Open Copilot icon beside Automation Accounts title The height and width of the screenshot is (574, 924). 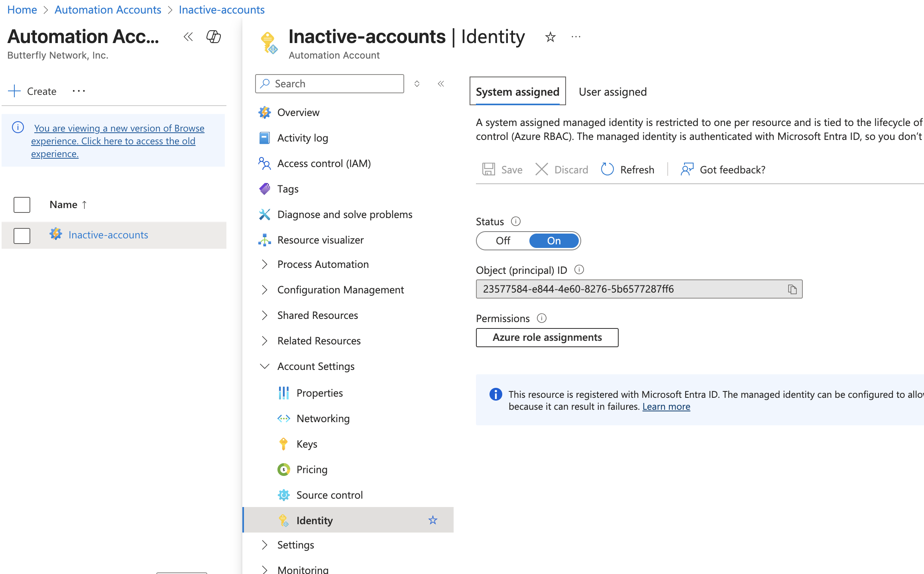[x=214, y=37]
